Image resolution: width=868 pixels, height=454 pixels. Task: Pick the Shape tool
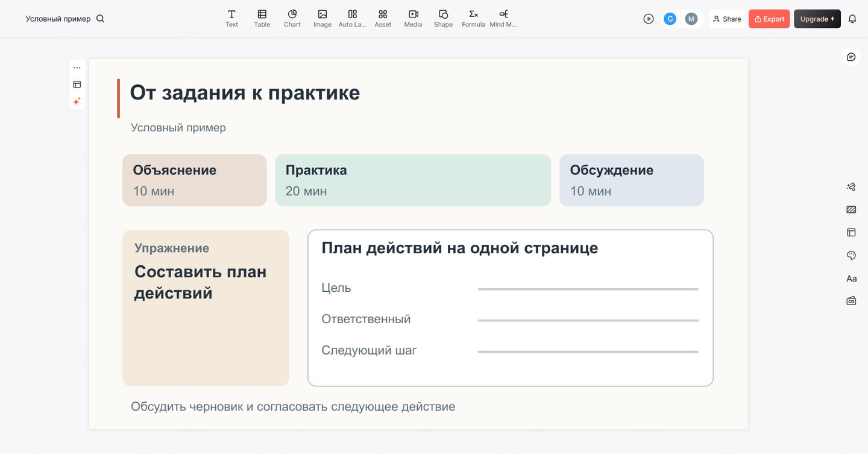[x=443, y=18]
